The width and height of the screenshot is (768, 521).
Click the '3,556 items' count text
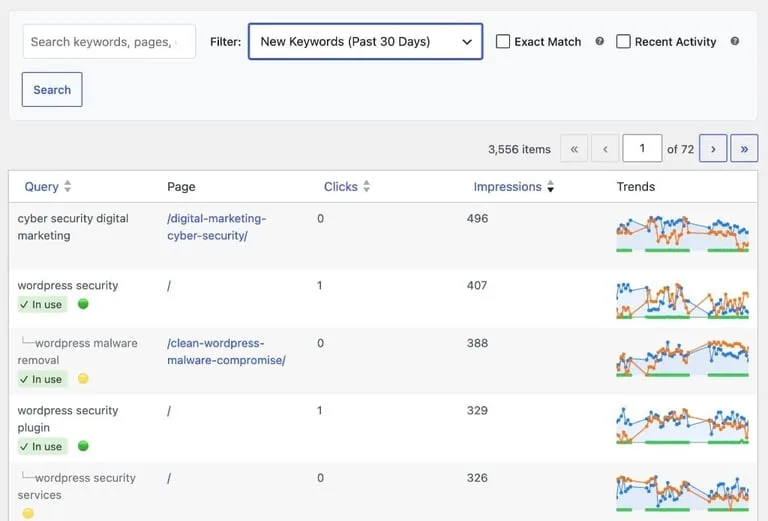coord(519,149)
